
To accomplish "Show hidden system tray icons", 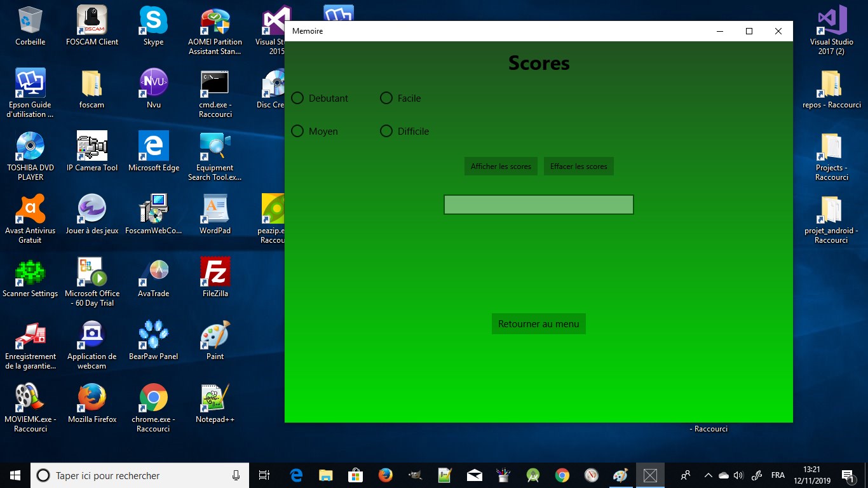I will click(x=708, y=475).
